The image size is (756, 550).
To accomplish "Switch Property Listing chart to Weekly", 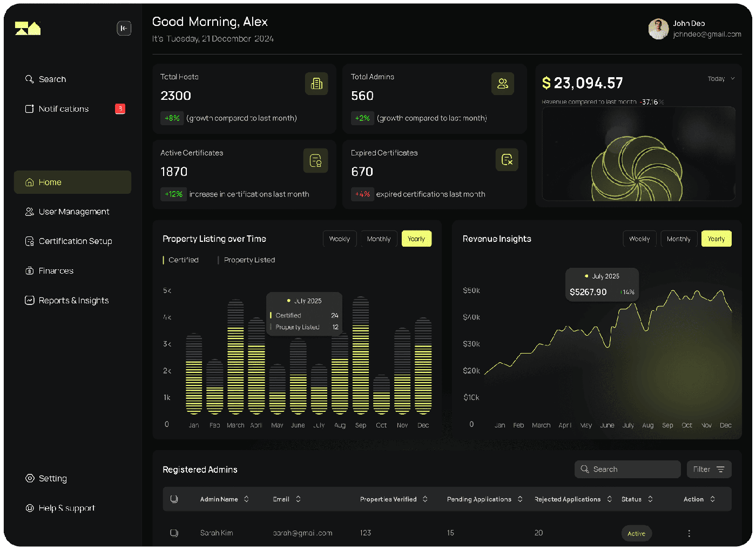I will 340,239.
